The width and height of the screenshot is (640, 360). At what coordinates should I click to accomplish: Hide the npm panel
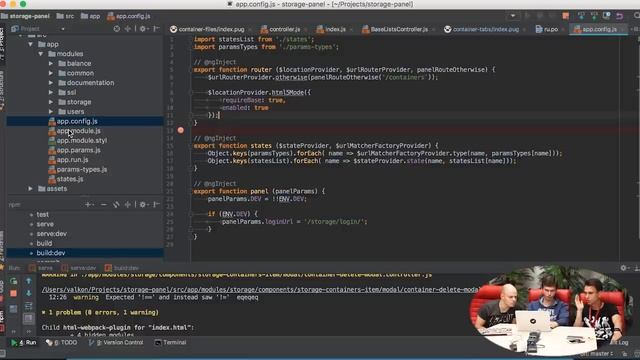[x=156, y=204]
